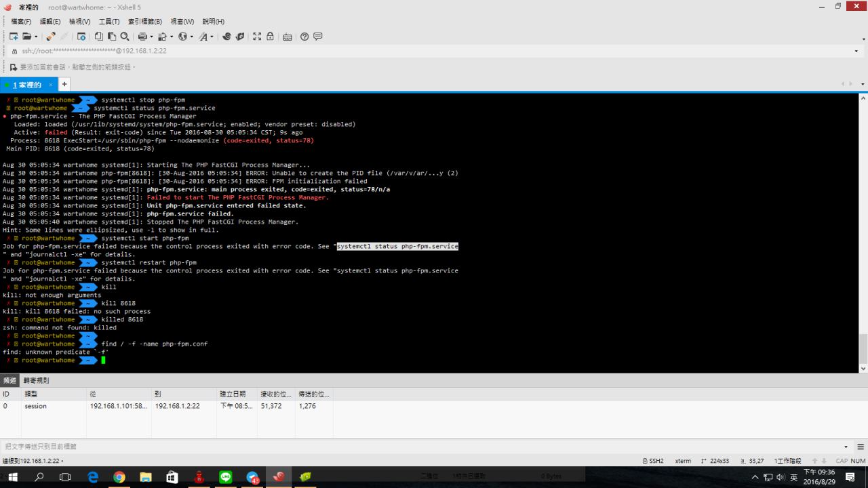Image resolution: width=868 pixels, height=488 pixels.
Task: Click the New Session toolbar icon
Action: (x=13, y=37)
